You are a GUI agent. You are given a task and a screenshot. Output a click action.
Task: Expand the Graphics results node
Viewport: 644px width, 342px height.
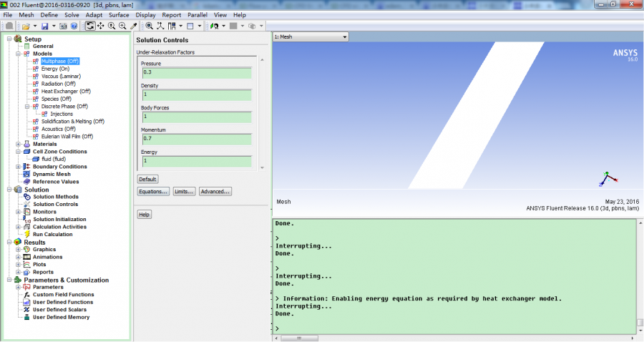coord(18,250)
